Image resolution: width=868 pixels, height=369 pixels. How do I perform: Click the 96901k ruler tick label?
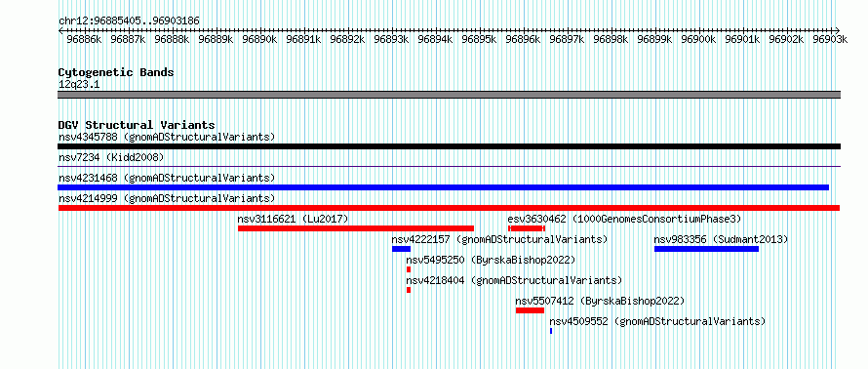click(x=743, y=39)
